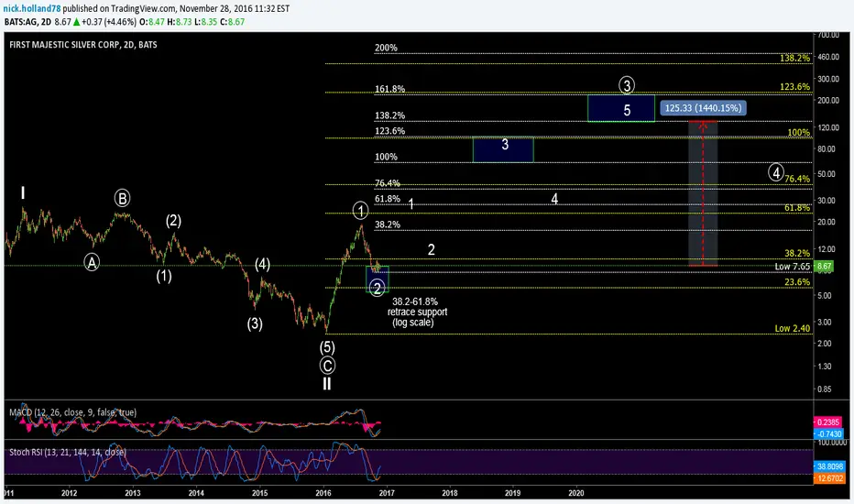Click the white 161.8% Fibonacci label
This screenshot has height=504, width=854.
pyautogui.click(x=390, y=90)
